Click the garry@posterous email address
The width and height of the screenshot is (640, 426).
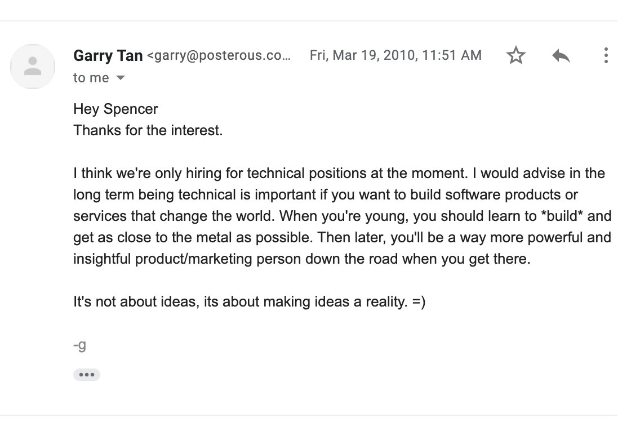coord(219,55)
